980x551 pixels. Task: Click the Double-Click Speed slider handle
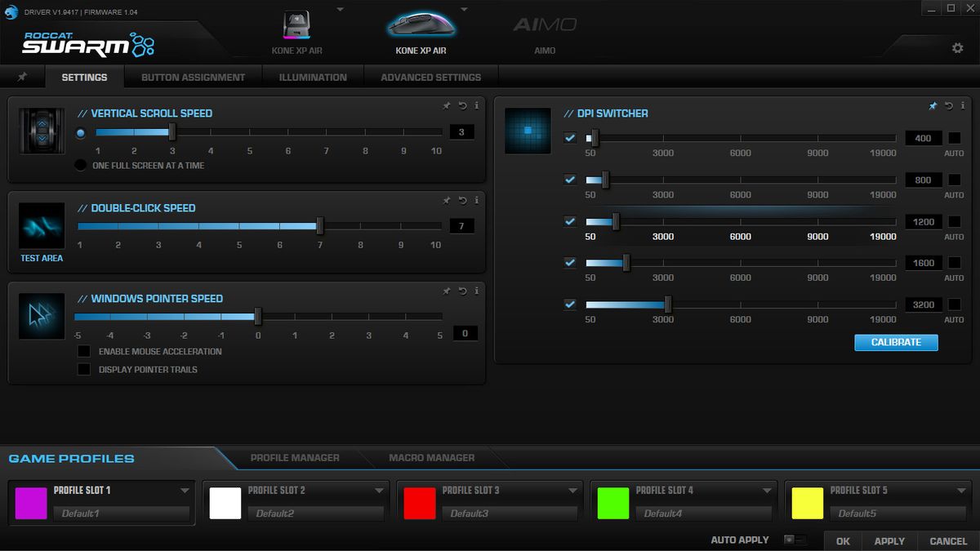320,225
